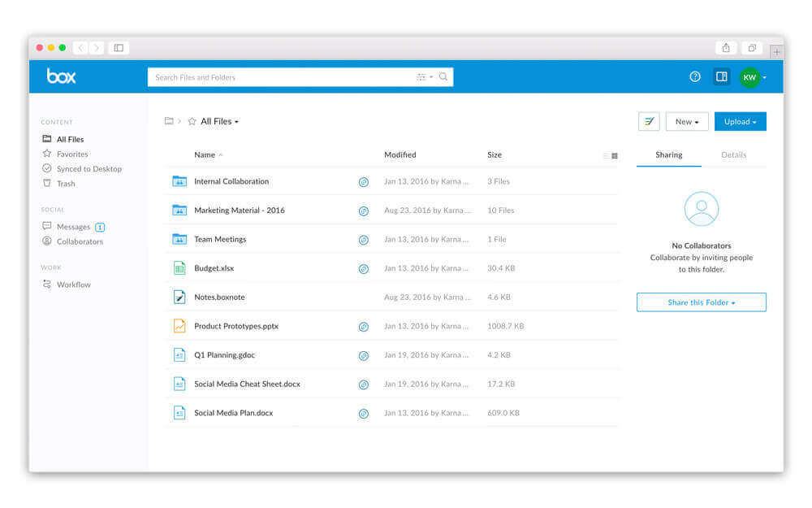Image resolution: width=812 pixels, height=508 pixels.
Task: Sort by Size column header
Action: 495,154
